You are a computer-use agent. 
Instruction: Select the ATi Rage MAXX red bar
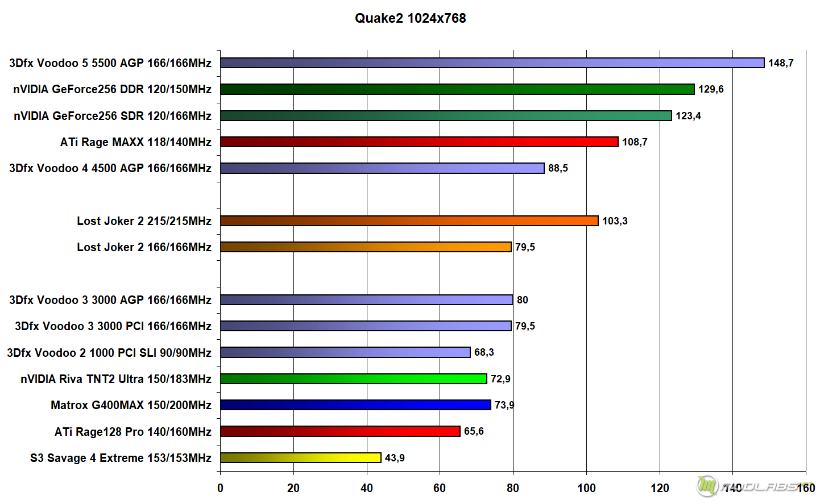pos(419,142)
